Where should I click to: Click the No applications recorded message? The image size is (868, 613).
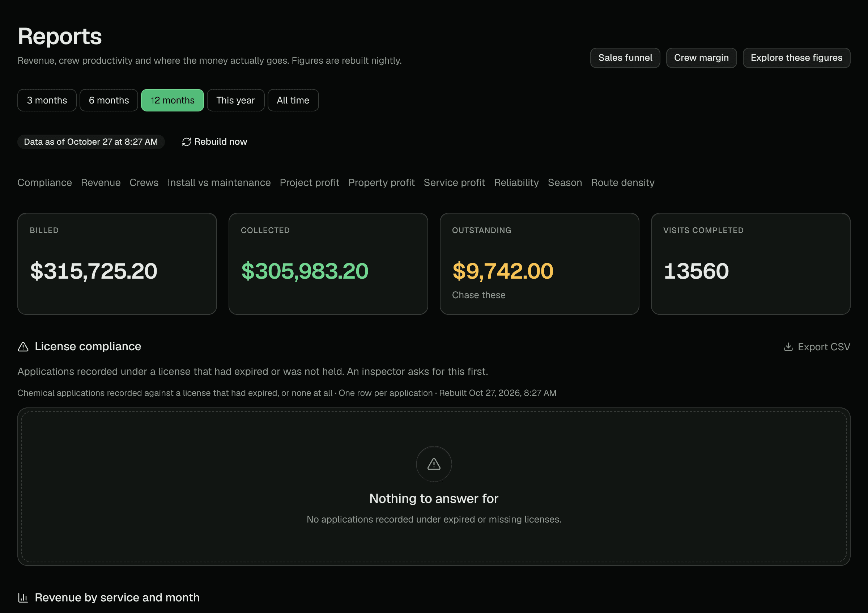pos(434,519)
